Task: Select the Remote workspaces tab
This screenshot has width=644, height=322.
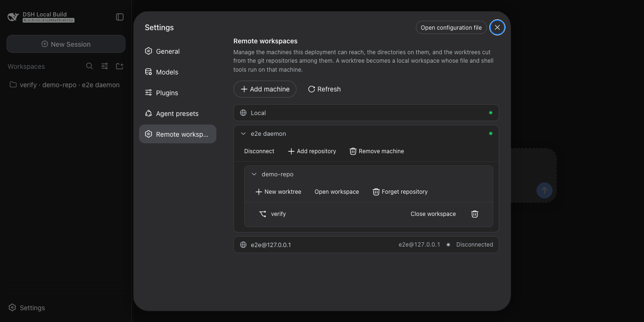Action: [178, 134]
